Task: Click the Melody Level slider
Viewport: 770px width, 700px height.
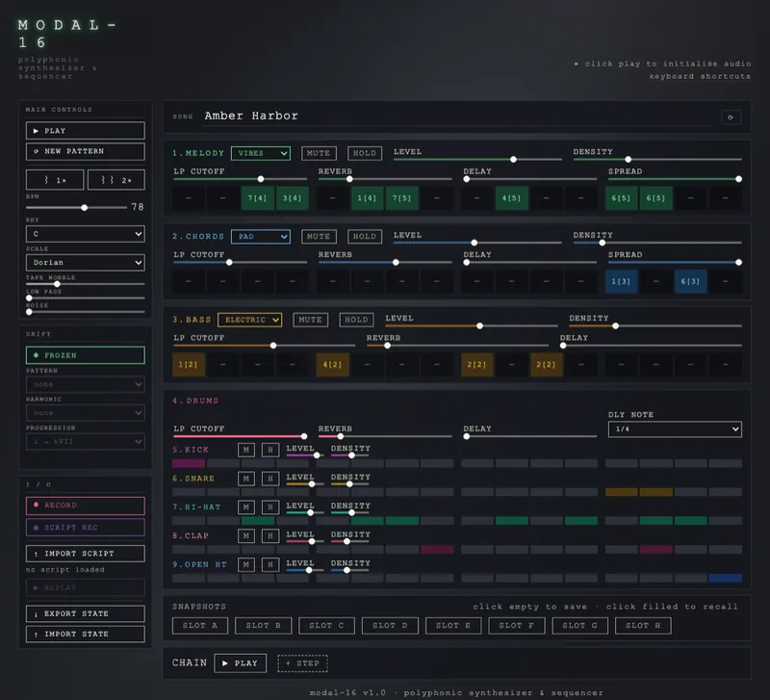Action: [477, 159]
